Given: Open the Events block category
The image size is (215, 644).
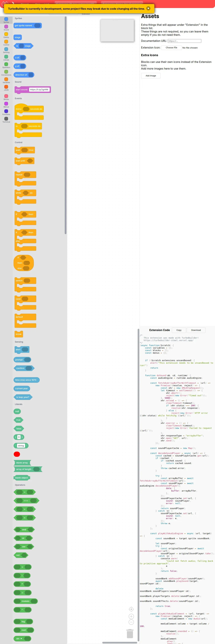Looking at the screenshot, I should pos(6,35).
